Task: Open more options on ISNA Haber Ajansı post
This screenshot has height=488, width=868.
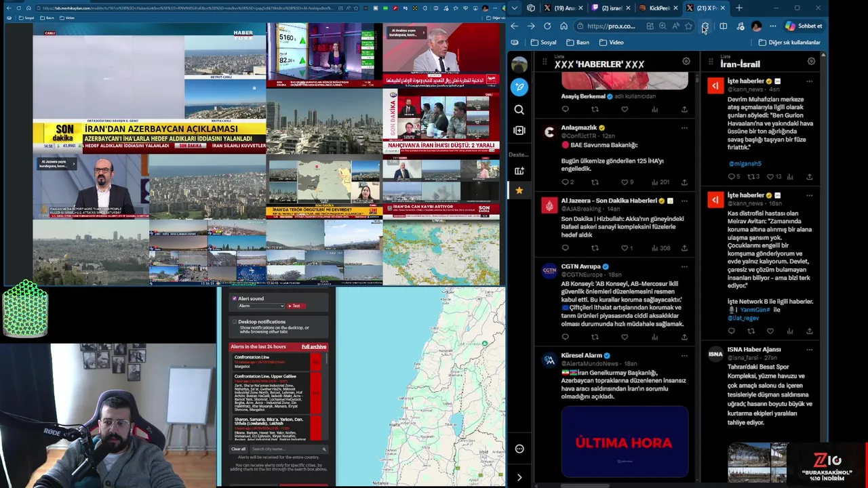Action: click(x=809, y=350)
